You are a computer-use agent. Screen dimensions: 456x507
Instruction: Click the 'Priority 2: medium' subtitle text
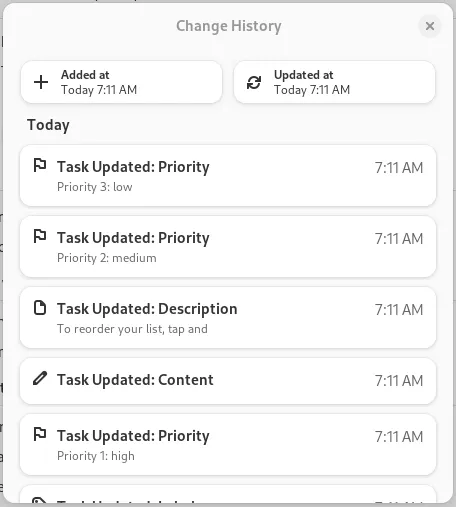coord(107,258)
